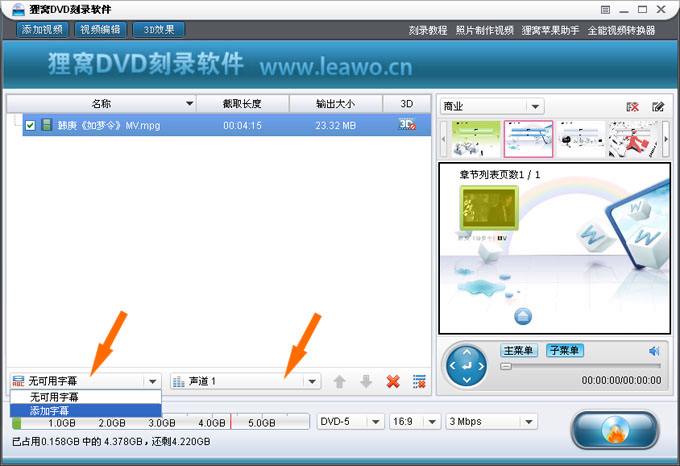This screenshot has height=466, width=680.
Task: Click the preview playback progress slider
Action: point(581,366)
